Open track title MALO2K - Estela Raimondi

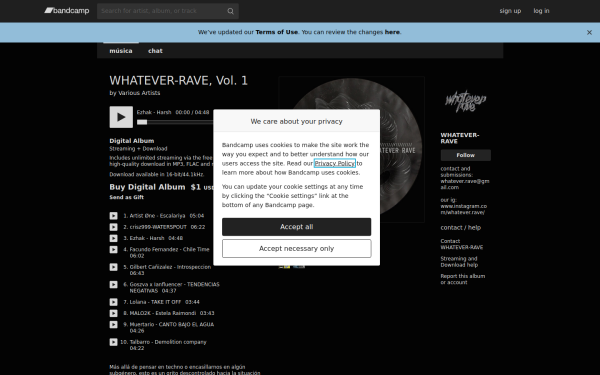tap(163, 313)
